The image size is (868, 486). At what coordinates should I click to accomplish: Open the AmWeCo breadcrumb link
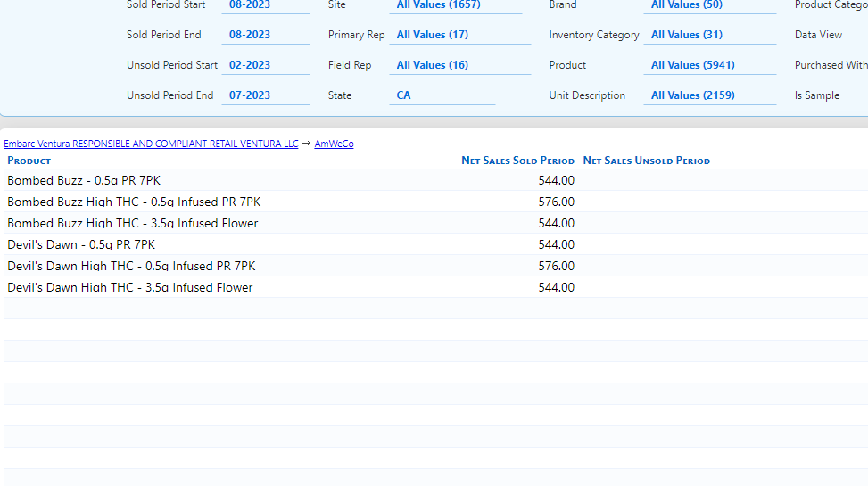coord(334,144)
